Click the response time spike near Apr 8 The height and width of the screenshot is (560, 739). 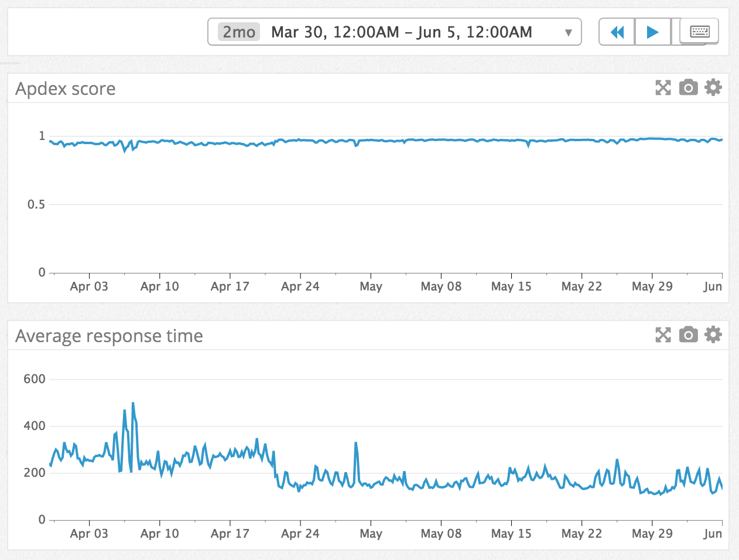[132, 404]
